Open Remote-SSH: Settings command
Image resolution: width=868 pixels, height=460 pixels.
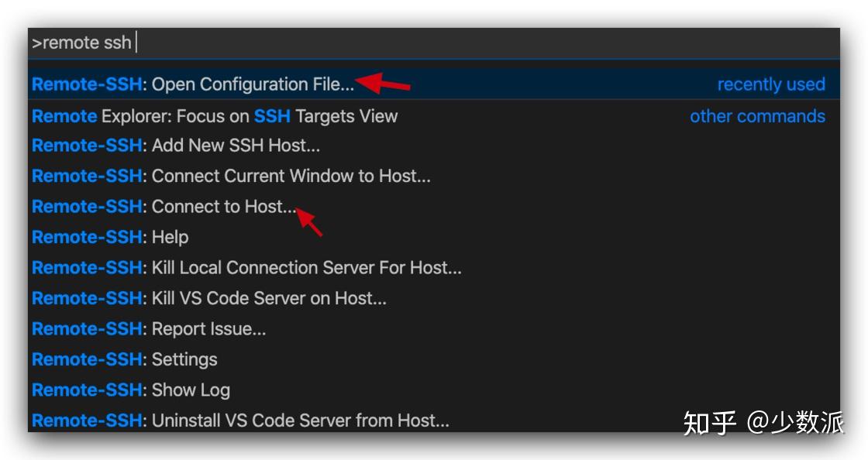(434, 359)
